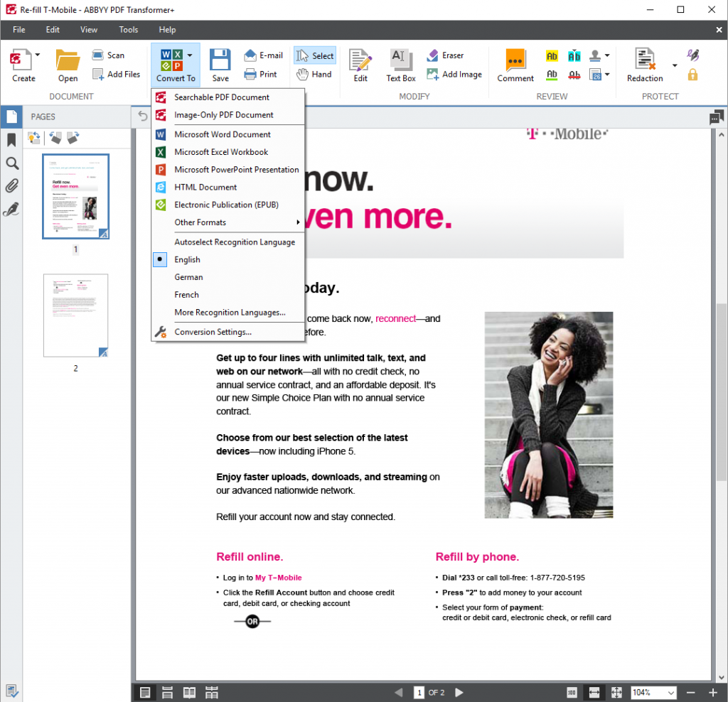
Task: Click the Create document icon
Action: (x=20, y=60)
